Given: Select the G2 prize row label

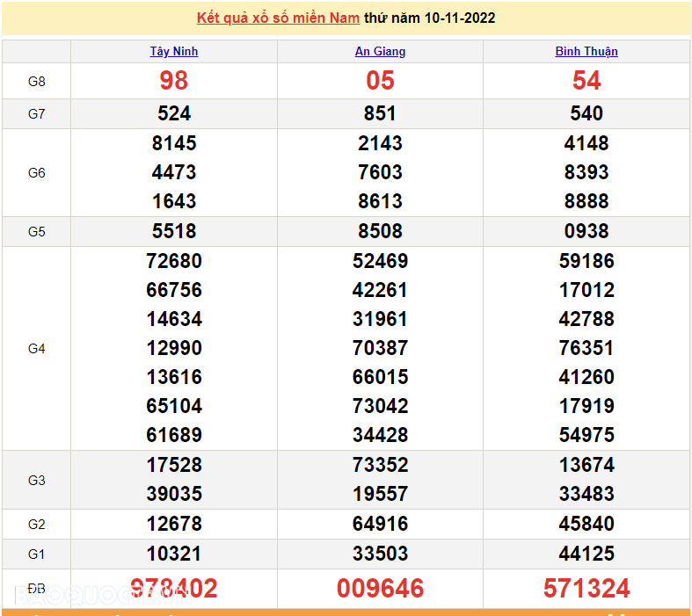Looking at the screenshot, I should pos(36,525).
